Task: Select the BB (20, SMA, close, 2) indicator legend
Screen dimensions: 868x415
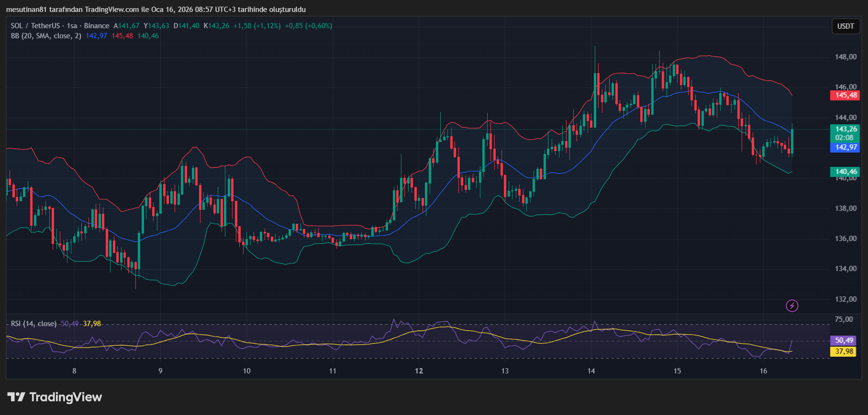Action: (x=46, y=36)
